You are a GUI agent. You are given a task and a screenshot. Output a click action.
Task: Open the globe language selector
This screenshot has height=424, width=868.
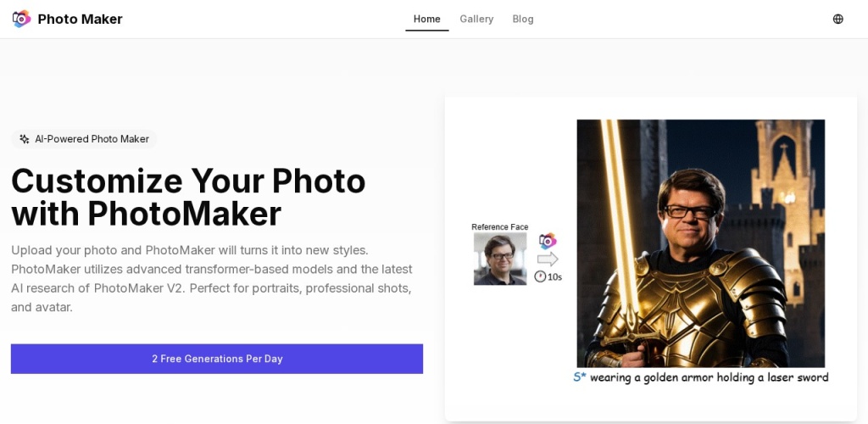pos(838,19)
